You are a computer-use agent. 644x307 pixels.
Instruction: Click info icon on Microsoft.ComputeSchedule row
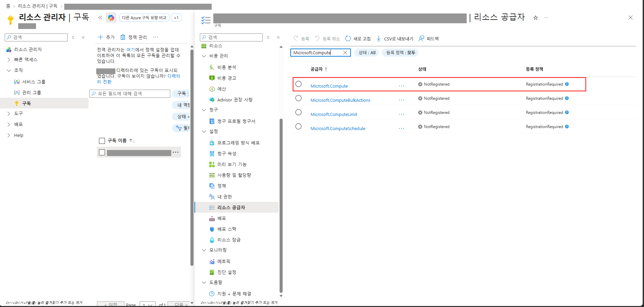pyautogui.click(x=567, y=127)
